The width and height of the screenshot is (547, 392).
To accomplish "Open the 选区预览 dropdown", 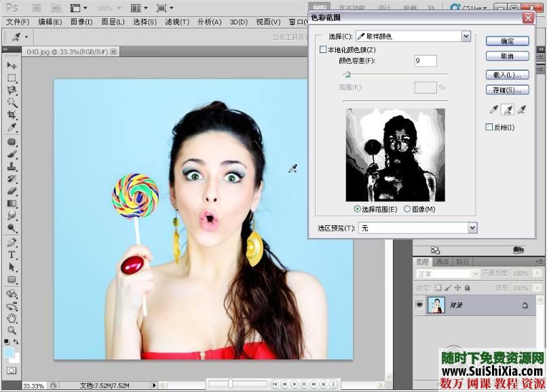I will click(472, 228).
